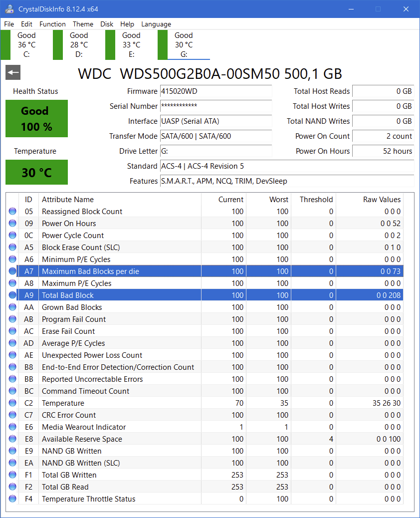Select the C: drive tab at 36 °C
Viewport: 420px width, 518px height.
[x=26, y=45]
